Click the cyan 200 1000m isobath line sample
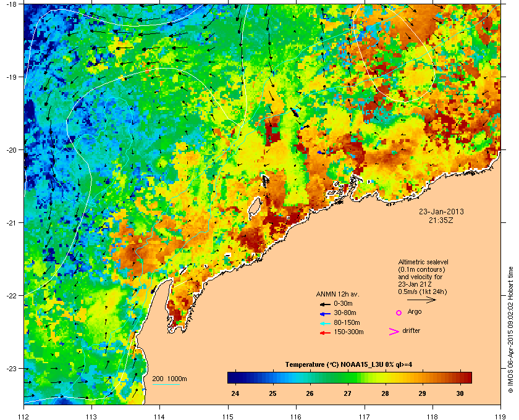The image size is (519, 420). click(166, 384)
